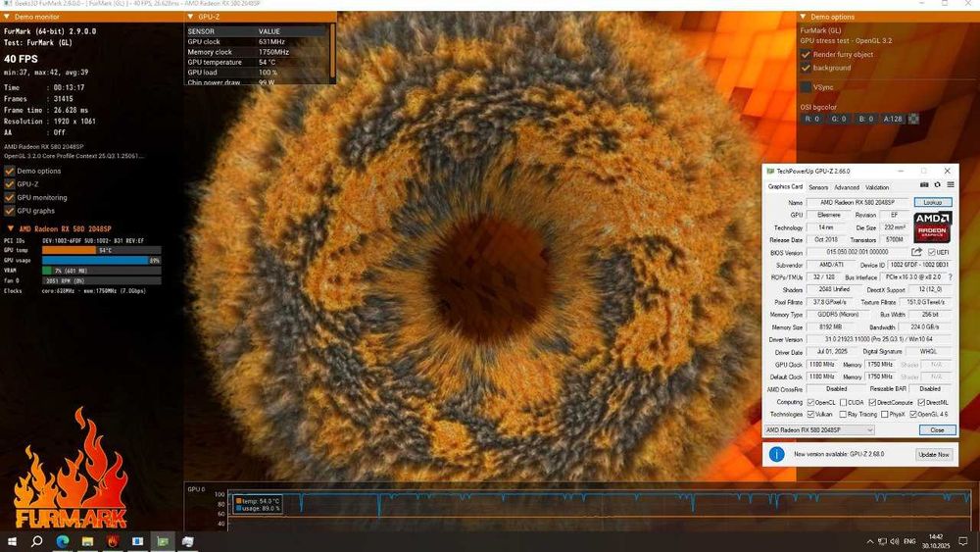
Task: Click the blue info icon in update bar
Action: [776, 455]
